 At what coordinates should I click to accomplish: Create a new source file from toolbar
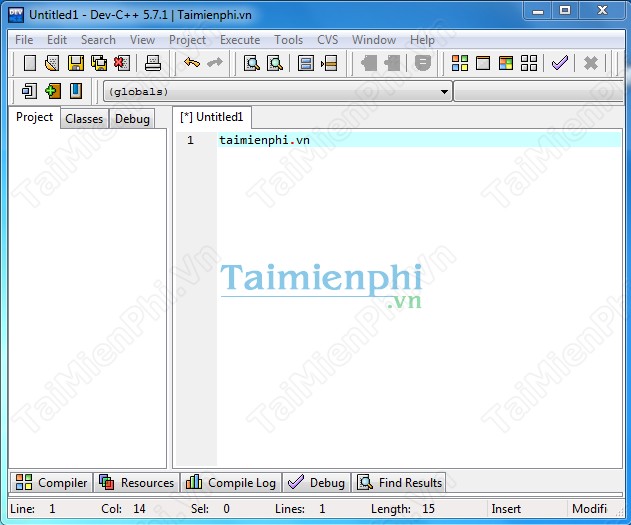[x=29, y=63]
